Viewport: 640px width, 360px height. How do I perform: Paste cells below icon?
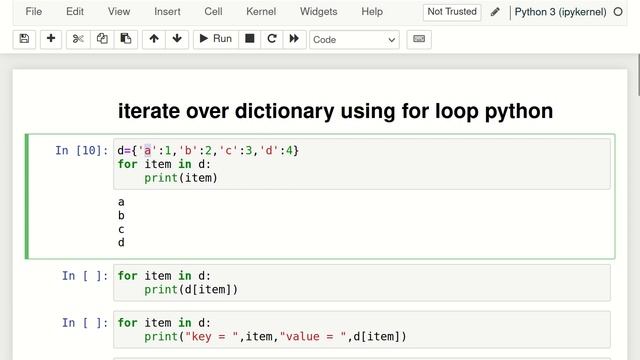click(126, 39)
